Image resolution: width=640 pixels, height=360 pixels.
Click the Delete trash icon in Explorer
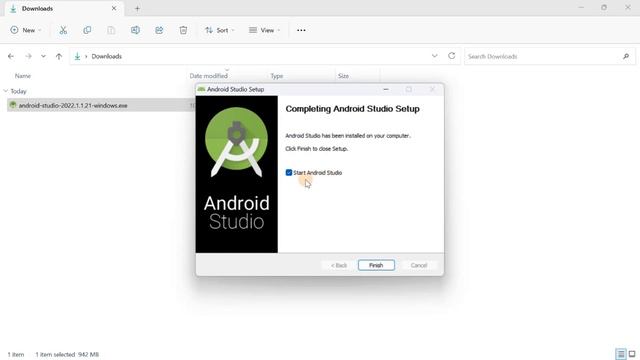[x=183, y=30]
